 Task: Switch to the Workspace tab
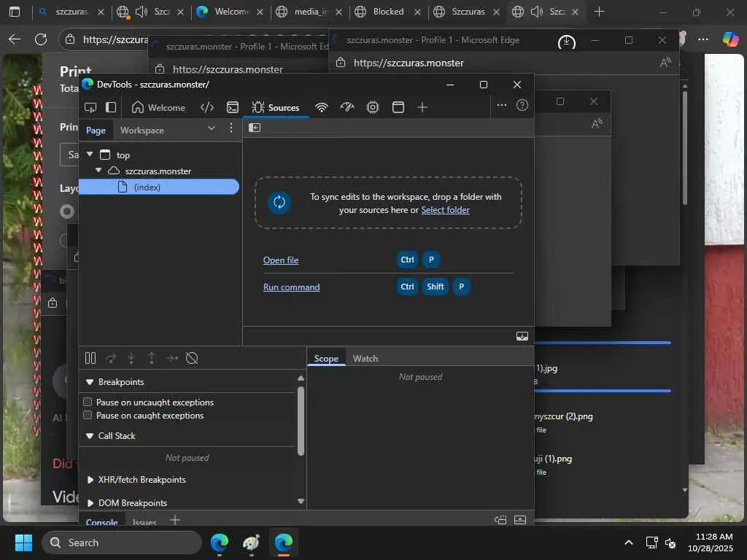[x=142, y=131]
